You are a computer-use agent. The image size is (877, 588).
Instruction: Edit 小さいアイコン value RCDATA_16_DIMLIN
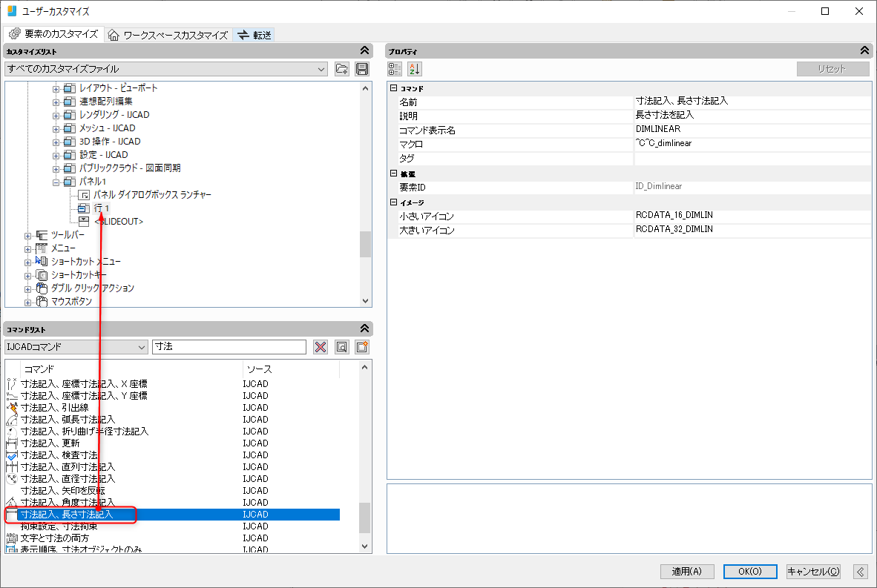click(x=752, y=215)
